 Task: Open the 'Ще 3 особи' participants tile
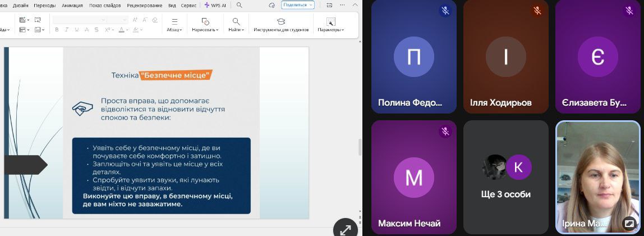click(506, 178)
